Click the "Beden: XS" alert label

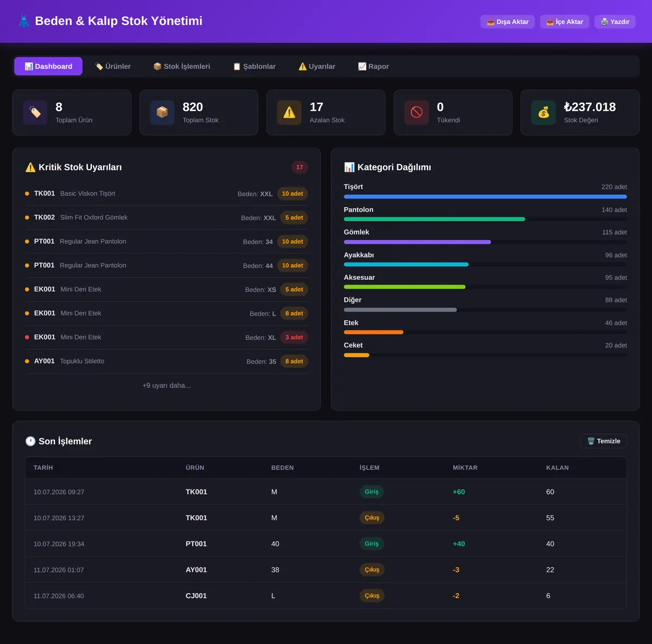tap(260, 290)
